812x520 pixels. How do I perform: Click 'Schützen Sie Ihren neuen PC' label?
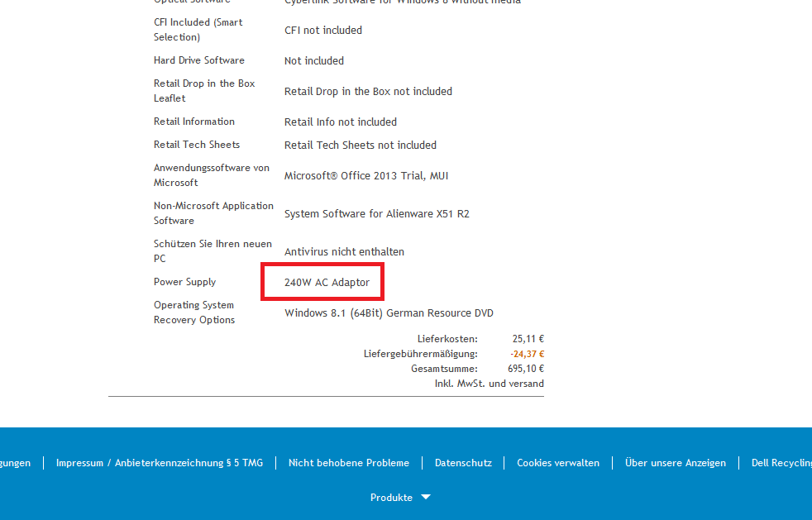pyautogui.click(x=213, y=251)
